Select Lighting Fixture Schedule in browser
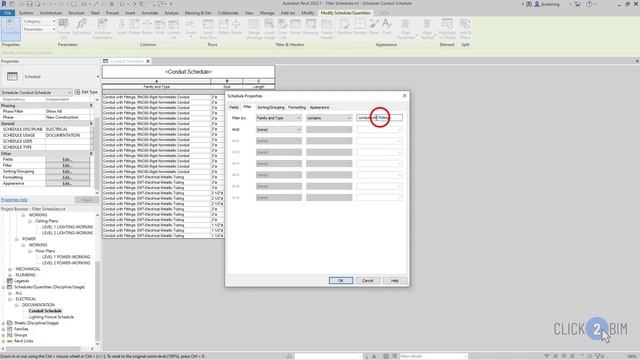Viewport: 640px width, 360px height. pos(51,317)
